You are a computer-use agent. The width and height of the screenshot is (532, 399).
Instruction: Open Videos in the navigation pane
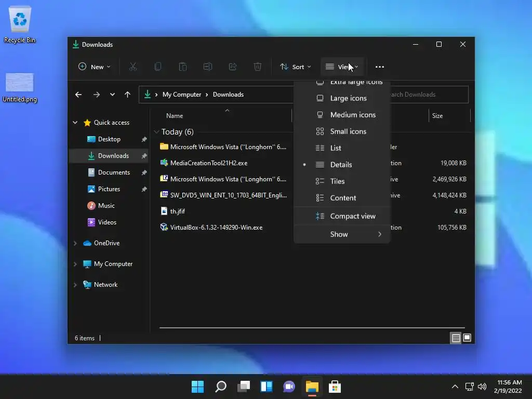click(107, 222)
